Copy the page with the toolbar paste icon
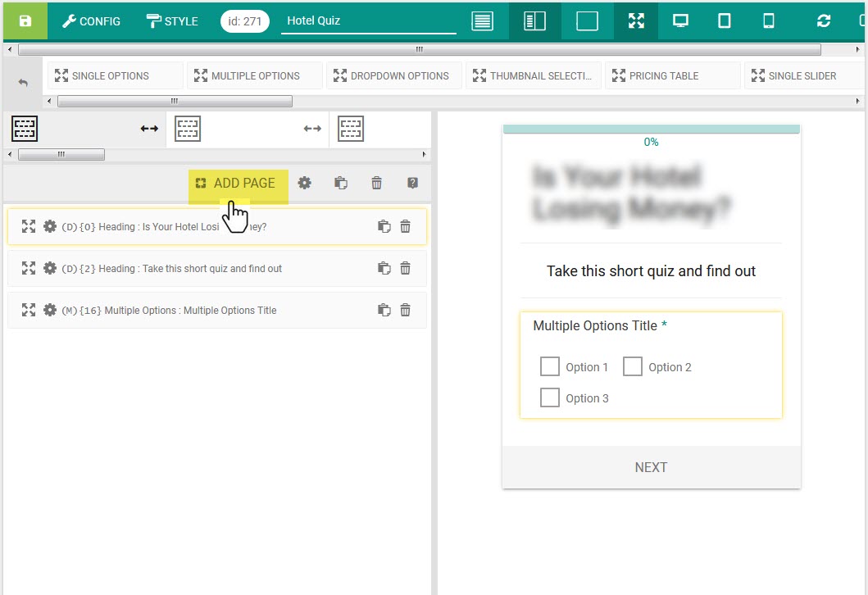Image resolution: width=868 pixels, height=595 pixels. coord(341,184)
